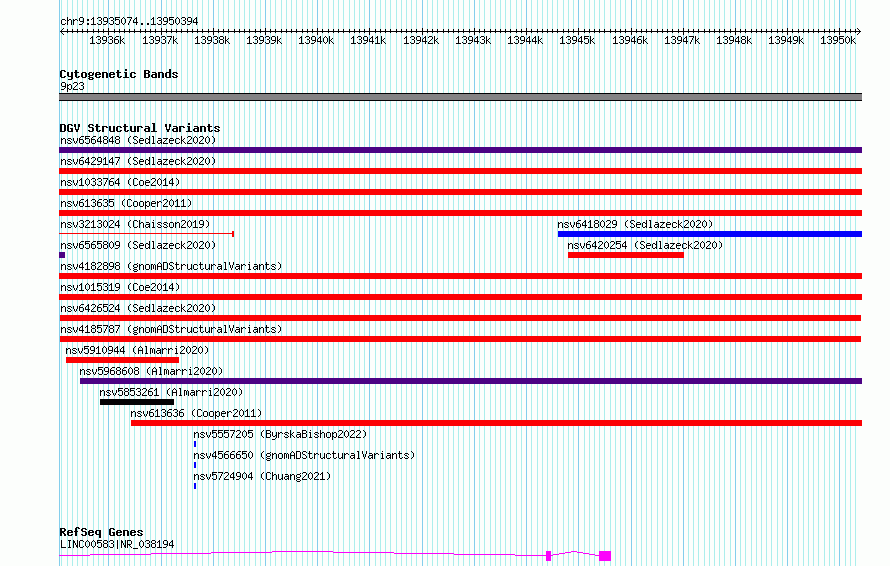Open nsv5853261 (Almarri2020) variant label

[x=171, y=392]
